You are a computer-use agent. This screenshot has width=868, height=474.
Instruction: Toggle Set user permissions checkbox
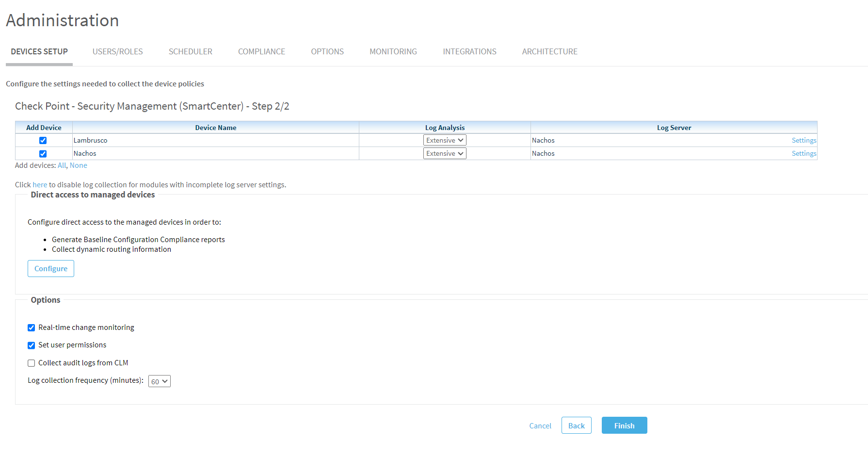32,345
